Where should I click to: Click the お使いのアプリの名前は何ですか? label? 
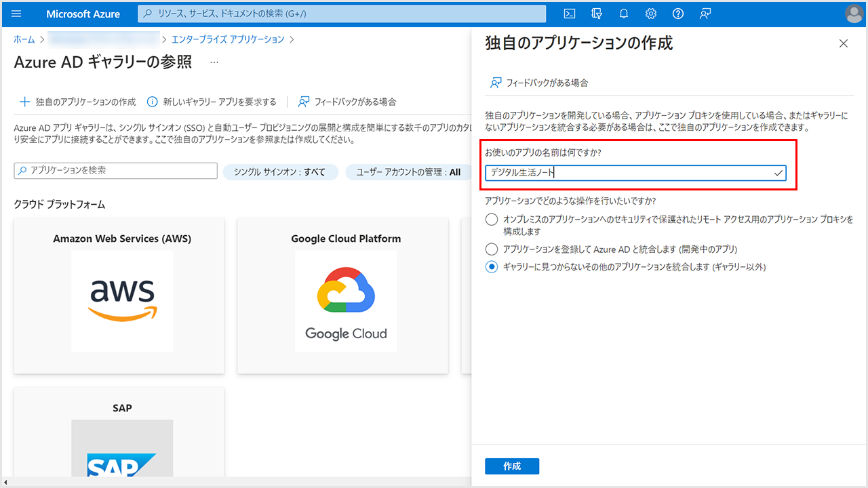coord(543,152)
